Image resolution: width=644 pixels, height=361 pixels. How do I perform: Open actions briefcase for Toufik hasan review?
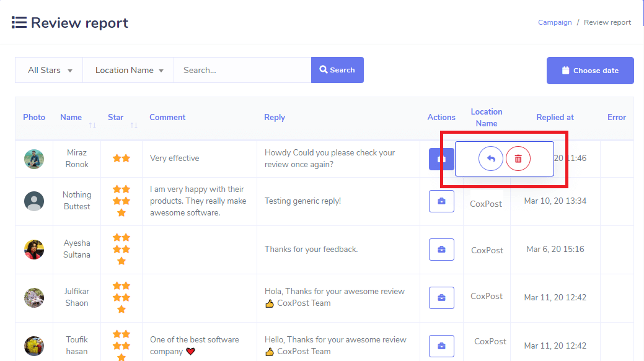(441, 346)
